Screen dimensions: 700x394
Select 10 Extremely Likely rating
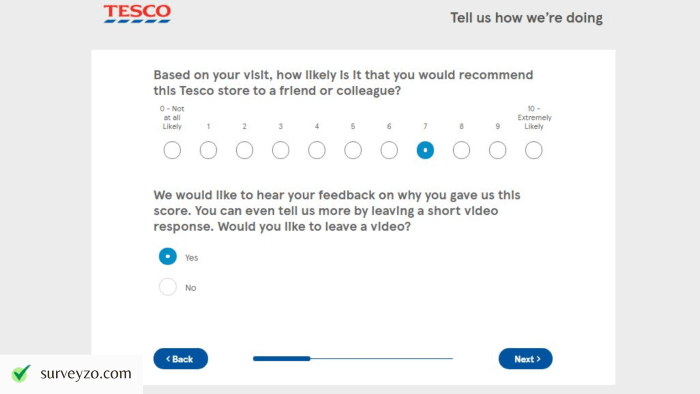[x=533, y=150]
